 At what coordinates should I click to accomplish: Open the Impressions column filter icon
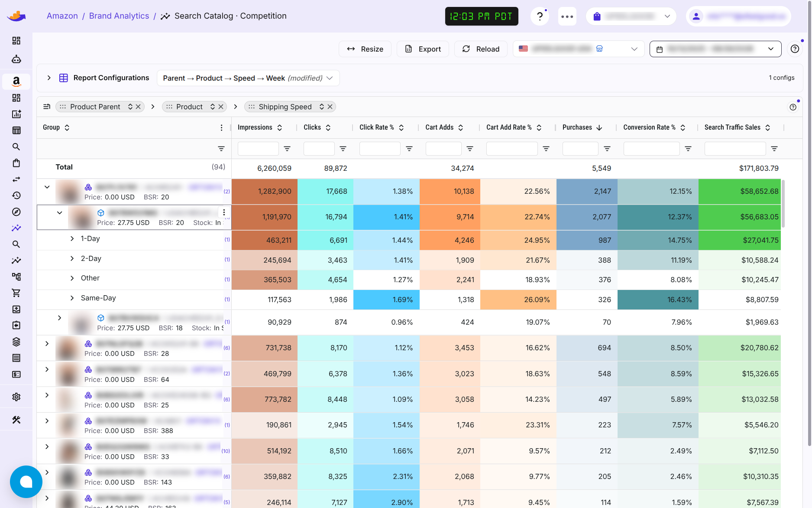(x=287, y=149)
